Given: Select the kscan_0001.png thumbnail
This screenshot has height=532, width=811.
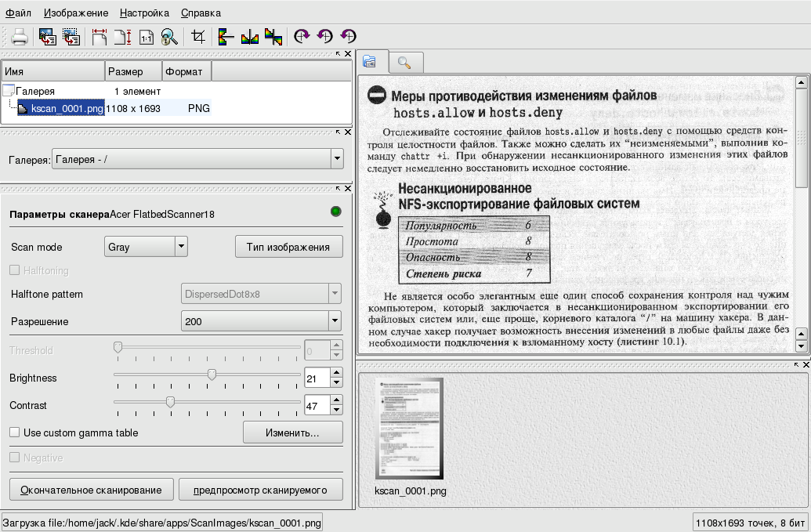Looking at the screenshot, I should 410,429.
